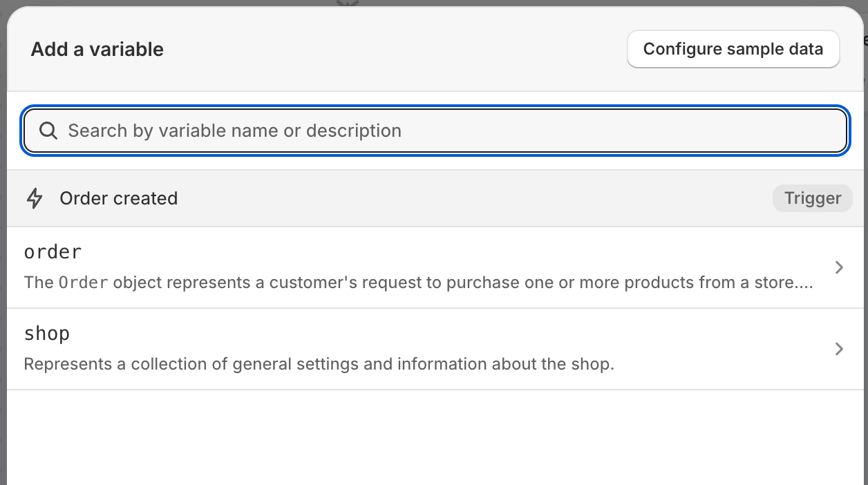Viewport: 868px width, 485px height.
Task: Click the magnifying glass search icon
Action: 48,131
